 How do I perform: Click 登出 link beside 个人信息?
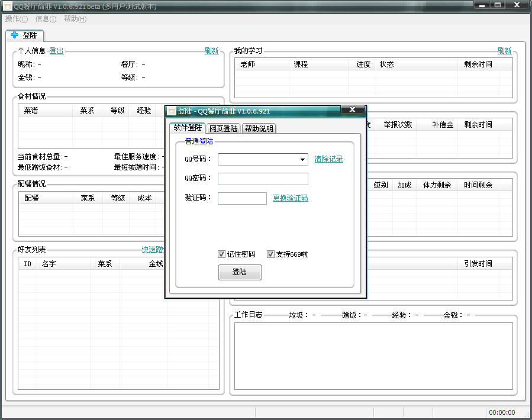click(56, 51)
